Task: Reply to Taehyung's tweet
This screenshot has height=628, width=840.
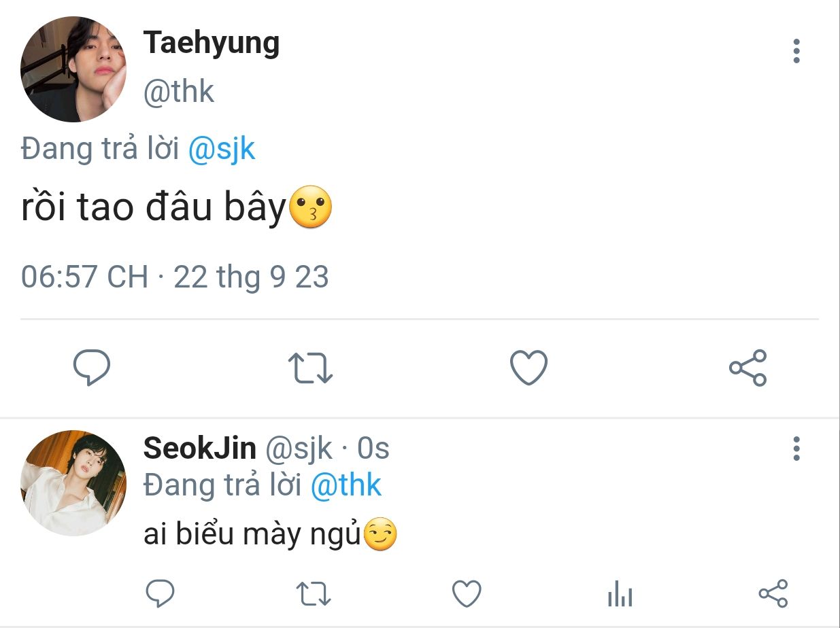Action: click(92, 368)
